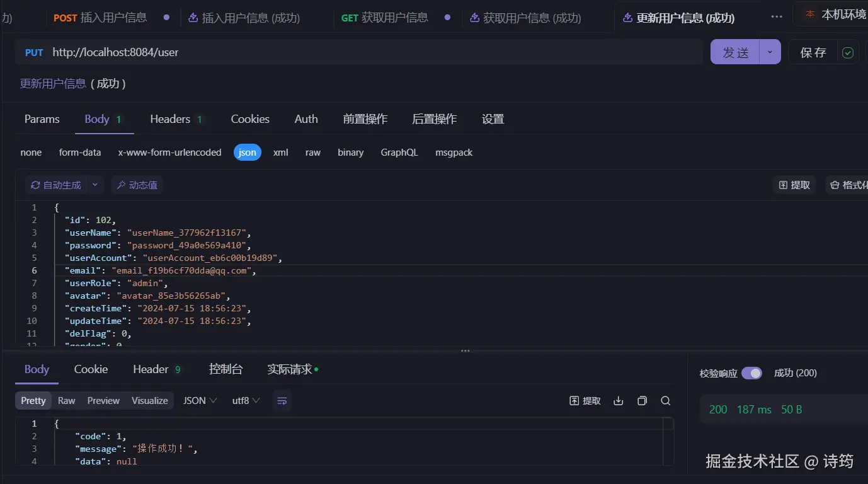Select the msgpack body type

pyautogui.click(x=454, y=153)
